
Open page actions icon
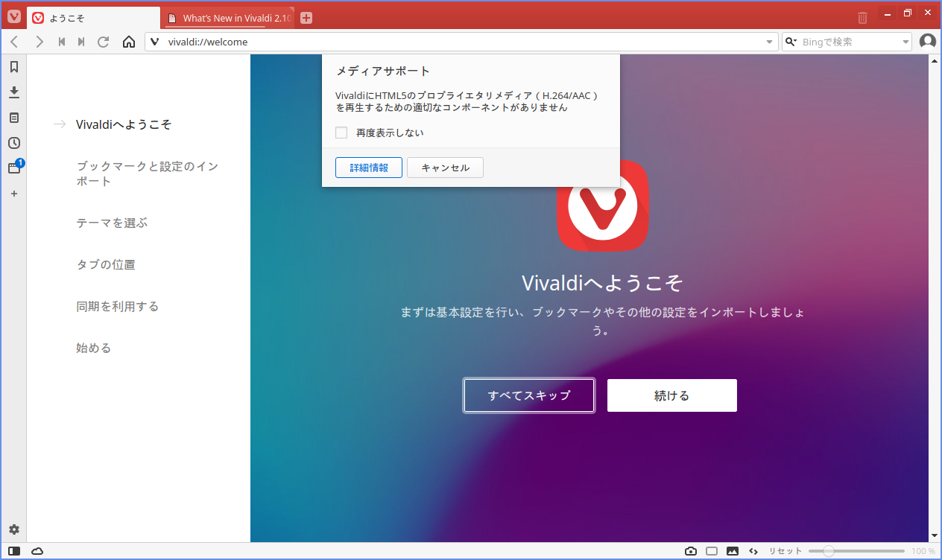click(x=753, y=551)
